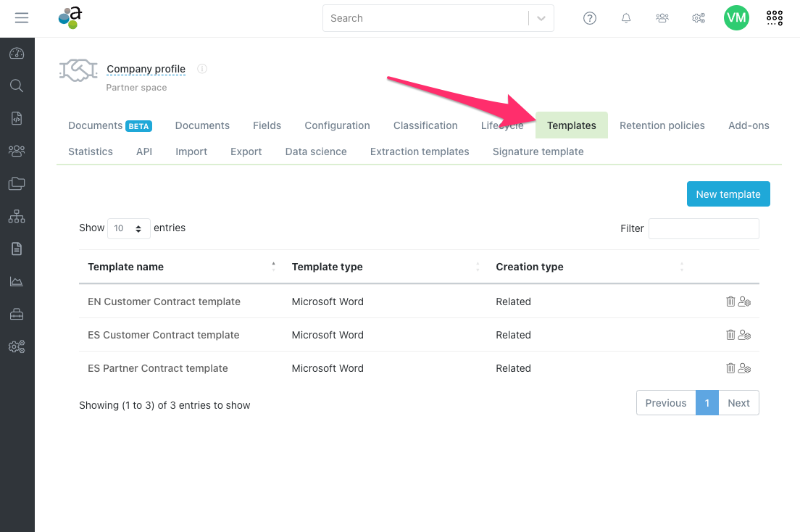Image resolution: width=800 pixels, height=532 pixels.
Task: Click the VM user avatar
Action: tap(736, 18)
